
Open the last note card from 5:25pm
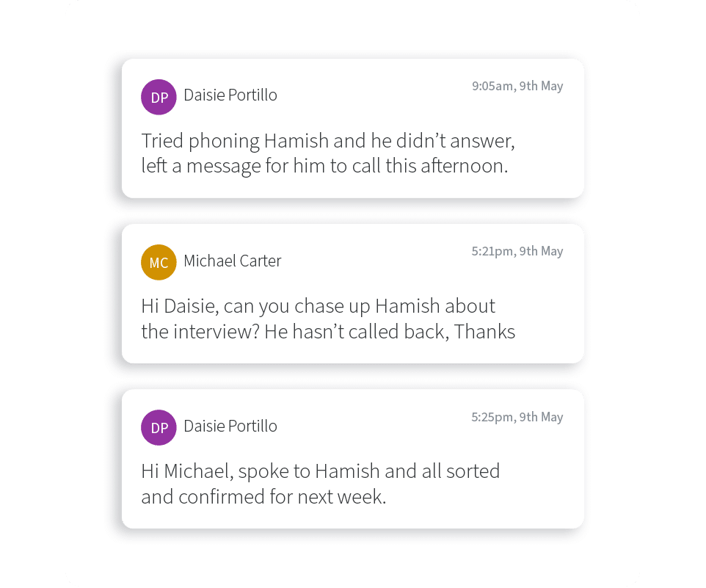353,459
